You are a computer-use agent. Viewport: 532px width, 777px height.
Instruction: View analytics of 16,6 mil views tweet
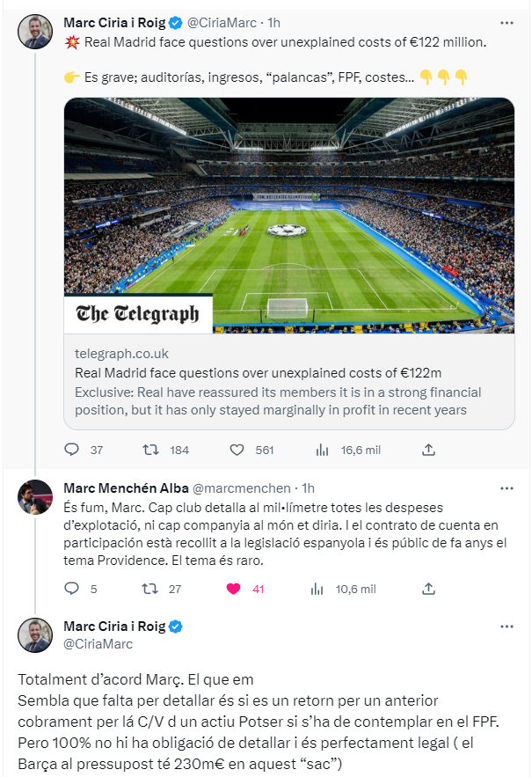coord(322,450)
